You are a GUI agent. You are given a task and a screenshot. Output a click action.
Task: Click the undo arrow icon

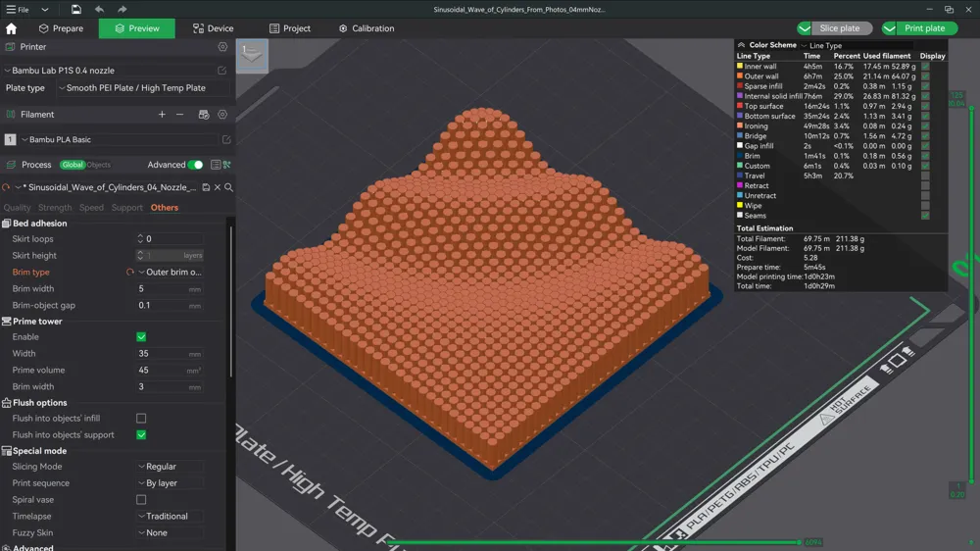point(99,10)
